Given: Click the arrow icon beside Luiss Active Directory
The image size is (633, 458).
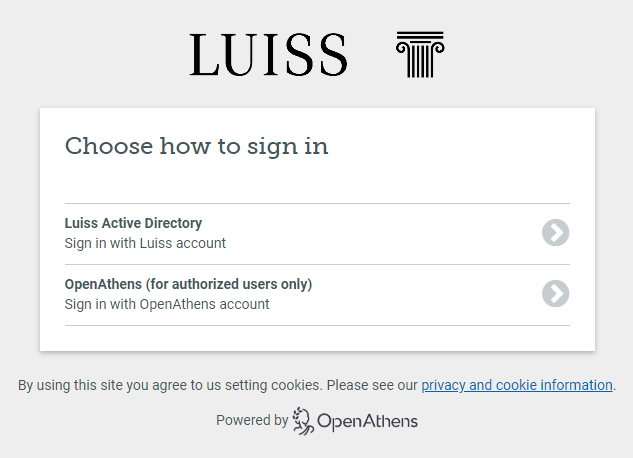Looking at the screenshot, I should [555, 233].
